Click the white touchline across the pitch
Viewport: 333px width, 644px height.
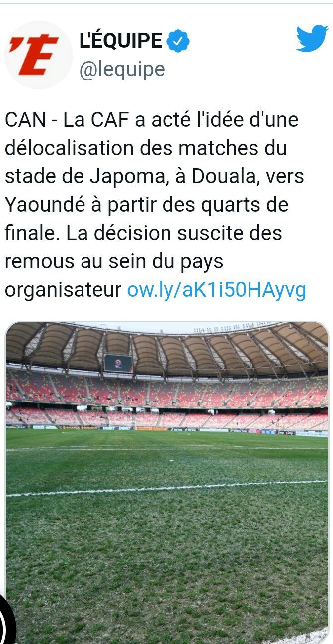[167, 488]
